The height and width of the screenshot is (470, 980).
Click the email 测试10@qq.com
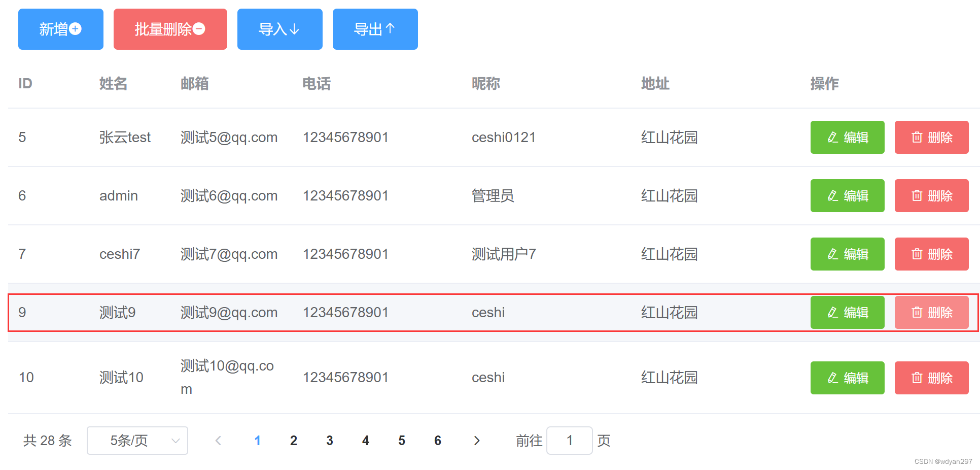(x=227, y=377)
